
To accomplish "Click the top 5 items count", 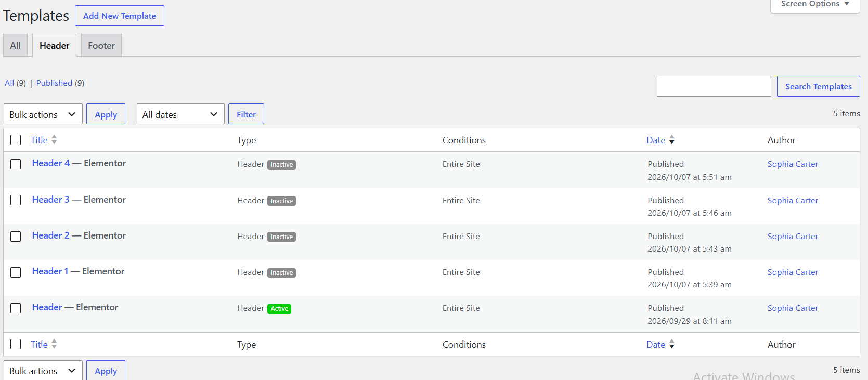I will pos(847,114).
